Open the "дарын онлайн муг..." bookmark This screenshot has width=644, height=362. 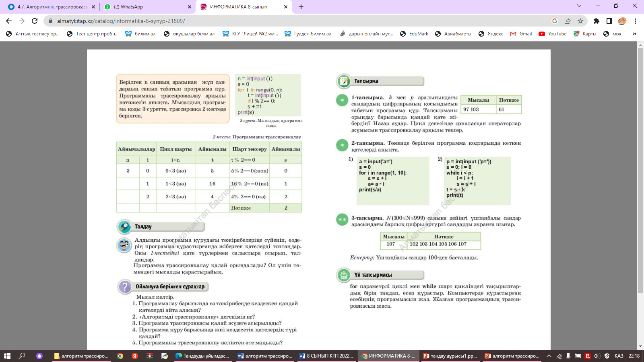click(x=366, y=34)
